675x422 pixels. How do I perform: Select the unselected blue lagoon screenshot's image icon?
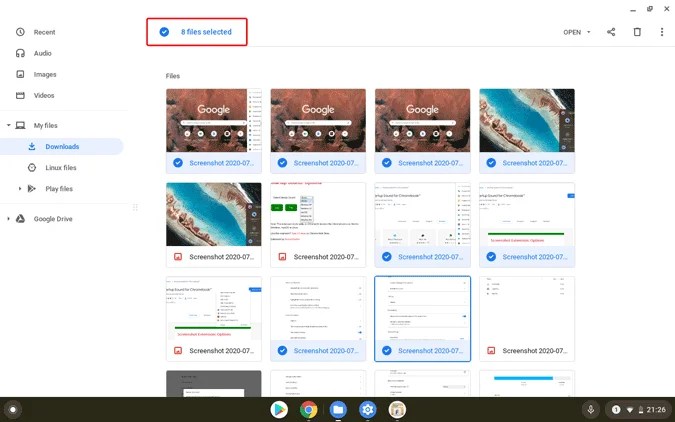click(178, 257)
